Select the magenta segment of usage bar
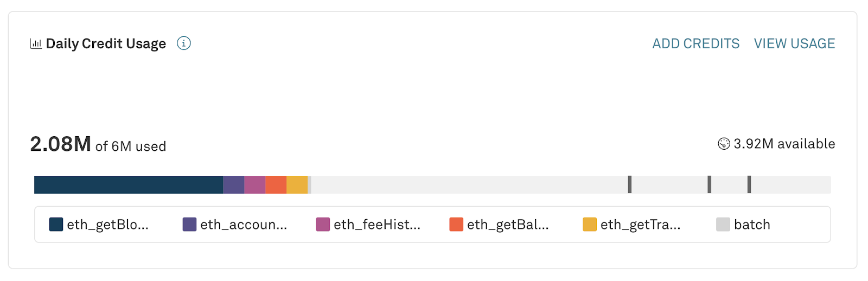Screen dimensions: 868x281 click(255, 185)
